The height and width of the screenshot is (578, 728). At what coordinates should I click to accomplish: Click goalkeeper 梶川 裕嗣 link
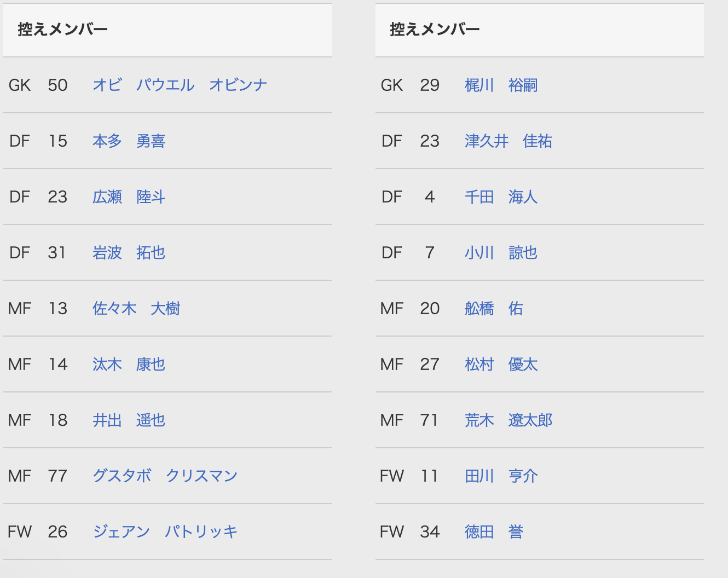pyautogui.click(x=501, y=85)
